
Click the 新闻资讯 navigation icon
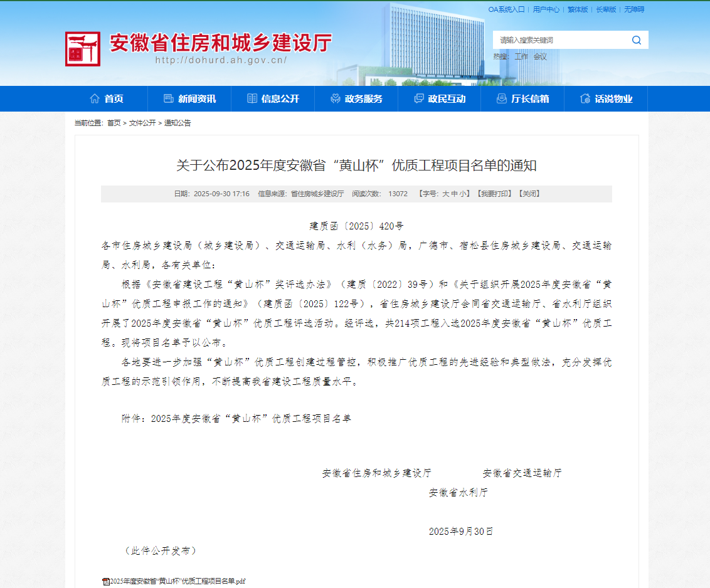tap(167, 98)
